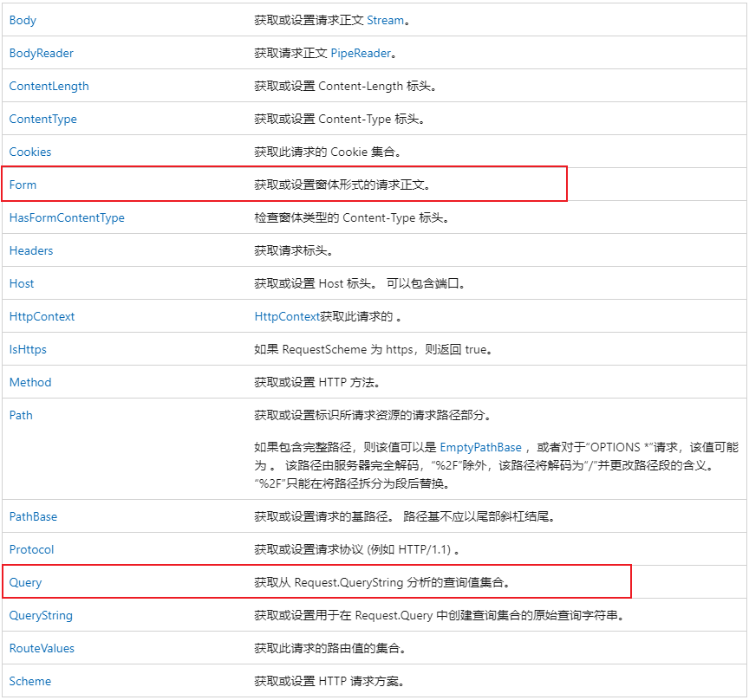
Task: Open the Query property link
Action: pos(25,582)
